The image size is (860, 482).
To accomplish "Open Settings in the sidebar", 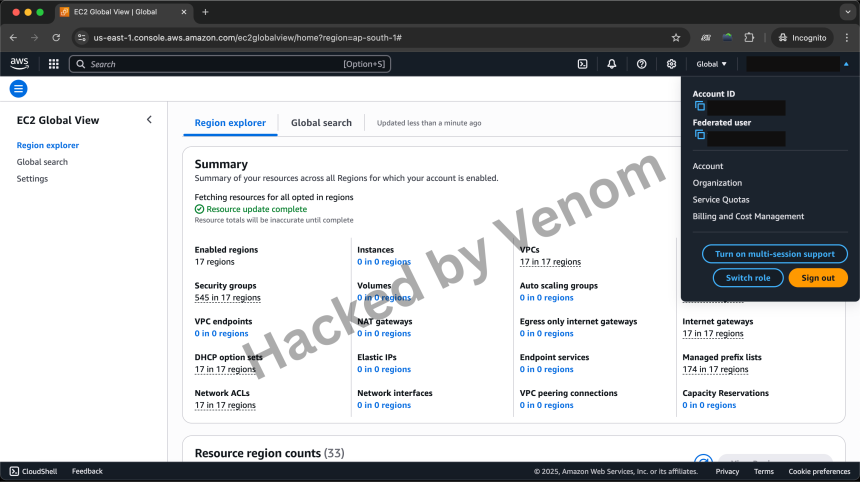I will click(32, 179).
